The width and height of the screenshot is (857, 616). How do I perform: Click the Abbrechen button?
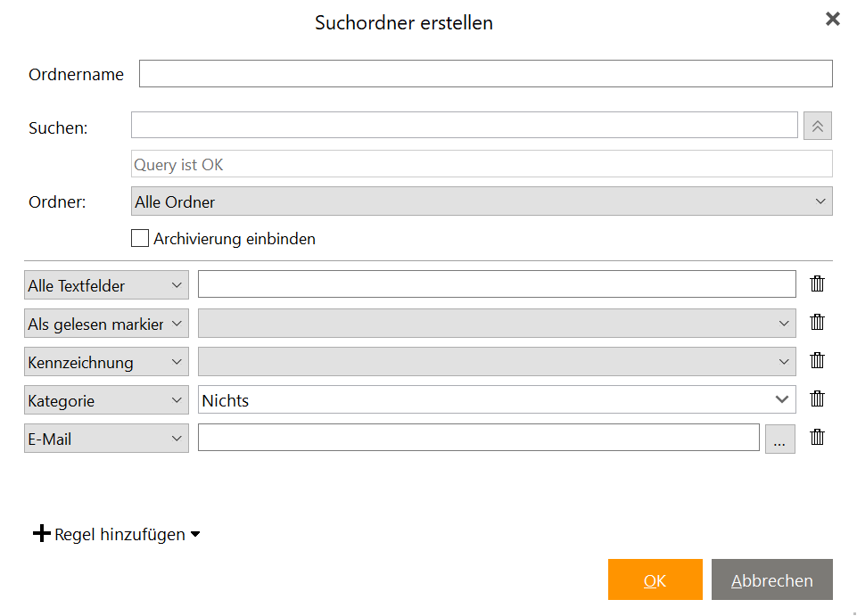point(771,579)
